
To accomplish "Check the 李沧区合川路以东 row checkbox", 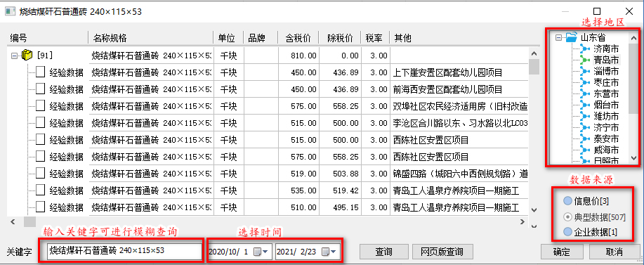I will pyautogui.click(x=40, y=123).
